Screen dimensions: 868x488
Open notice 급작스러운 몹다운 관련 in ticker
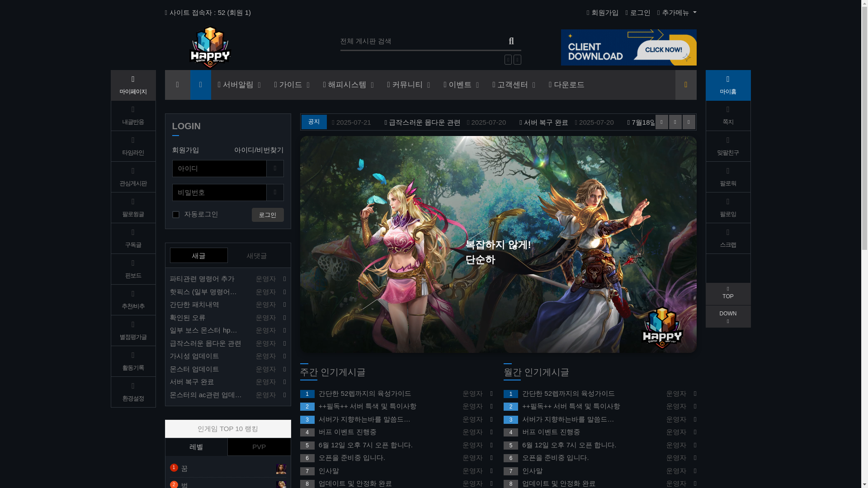[x=423, y=122]
